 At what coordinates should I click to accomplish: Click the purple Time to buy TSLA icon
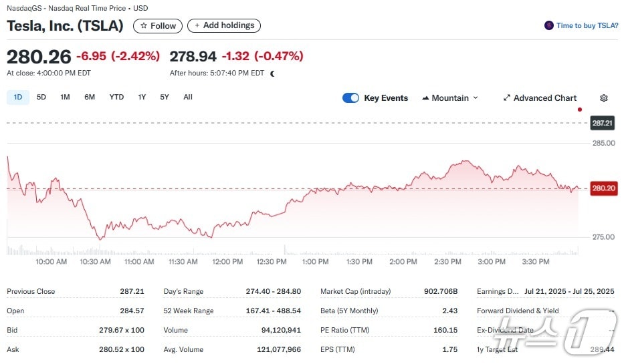point(549,26)
